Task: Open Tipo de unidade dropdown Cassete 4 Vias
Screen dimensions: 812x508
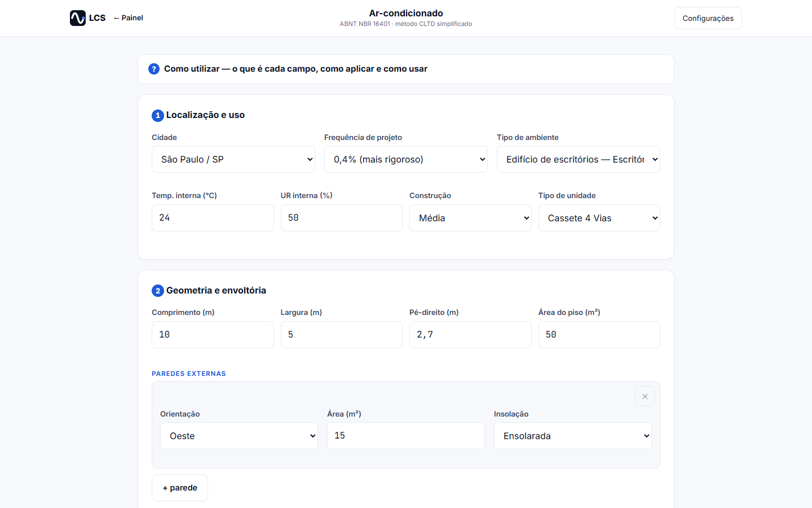Action: (x=599, y=218)
